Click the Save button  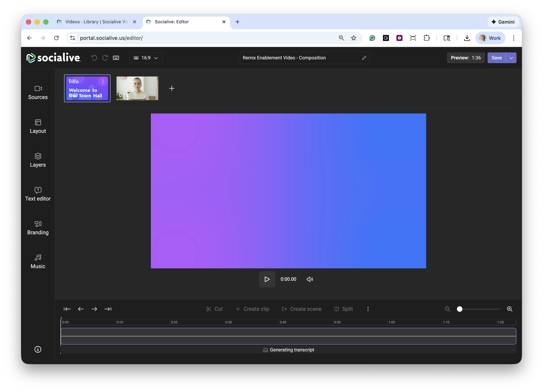click(x=496, y=58)
